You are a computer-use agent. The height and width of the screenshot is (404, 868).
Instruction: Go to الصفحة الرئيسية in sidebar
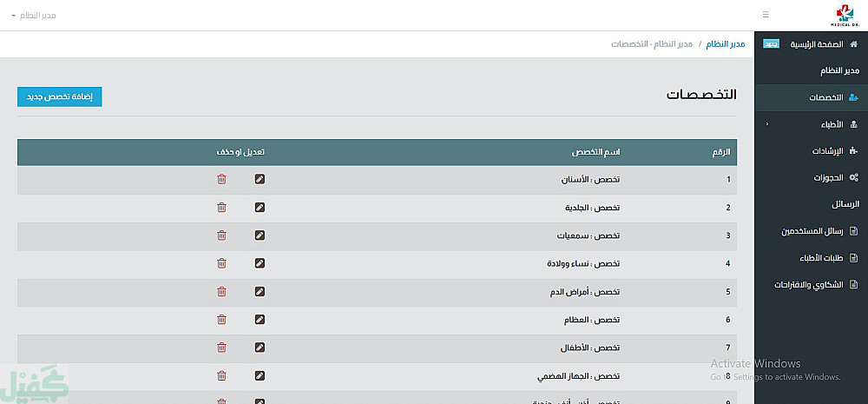pos(811,43)
